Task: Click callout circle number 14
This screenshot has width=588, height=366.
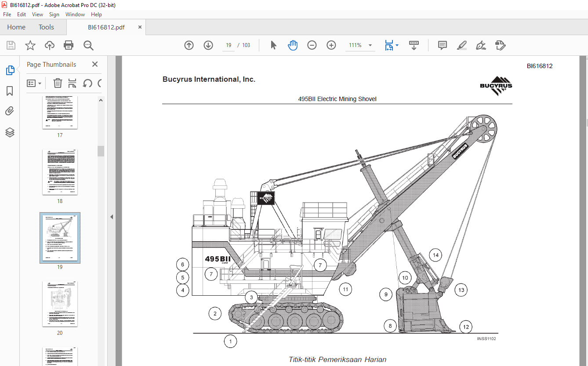Action: point(436,255)
